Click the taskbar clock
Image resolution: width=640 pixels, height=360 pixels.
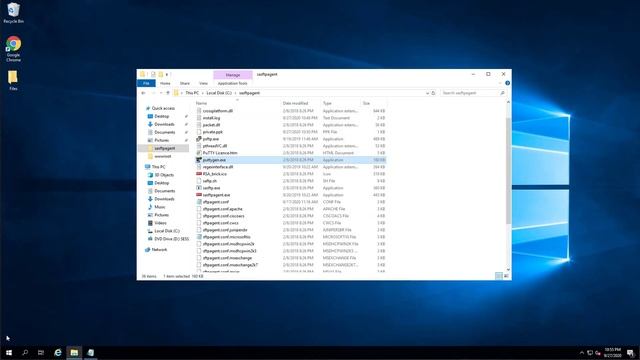(613, 353)
